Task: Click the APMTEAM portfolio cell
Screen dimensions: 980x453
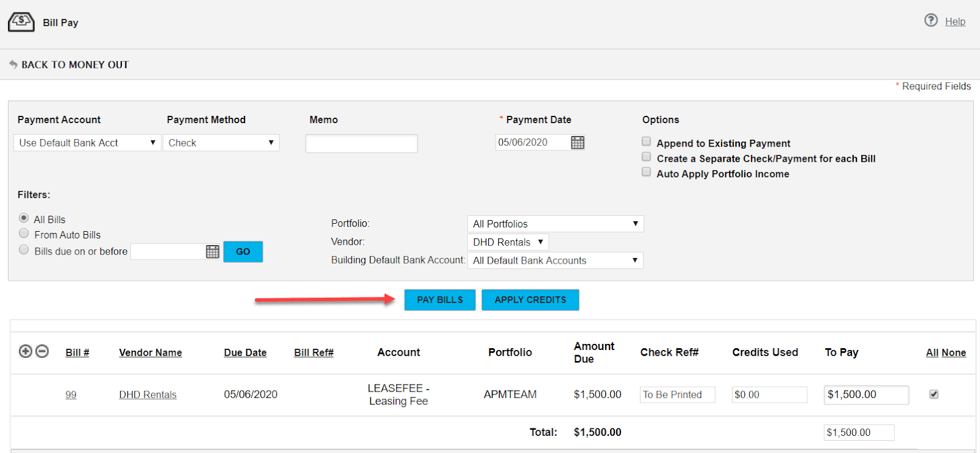Action: [x=510, y=395]
